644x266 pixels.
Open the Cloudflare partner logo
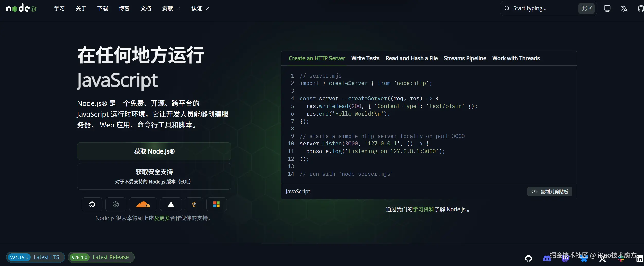[x=143, y=204]
